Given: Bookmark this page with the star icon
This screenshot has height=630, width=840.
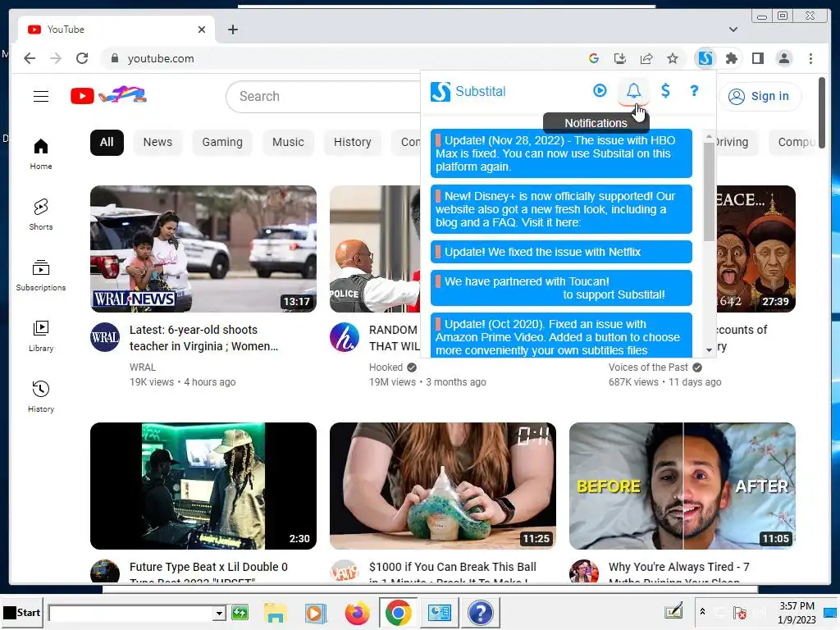Looking at the screenshot, I should click(673, 58).
